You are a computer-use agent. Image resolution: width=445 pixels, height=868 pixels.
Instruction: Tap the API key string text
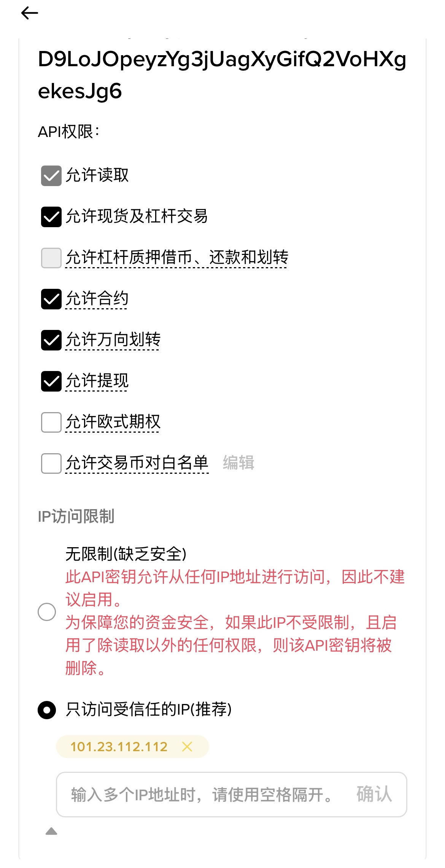[222, 75]
